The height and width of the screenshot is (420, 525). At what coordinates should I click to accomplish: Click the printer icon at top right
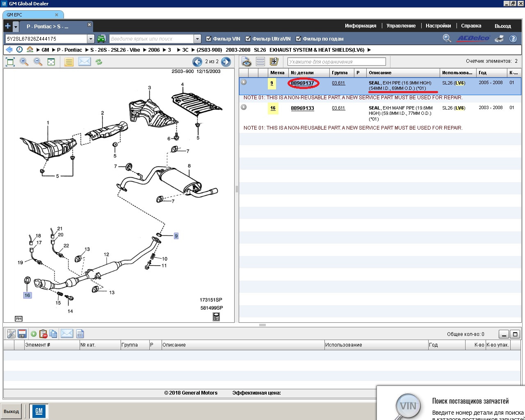tap(499, 39)
